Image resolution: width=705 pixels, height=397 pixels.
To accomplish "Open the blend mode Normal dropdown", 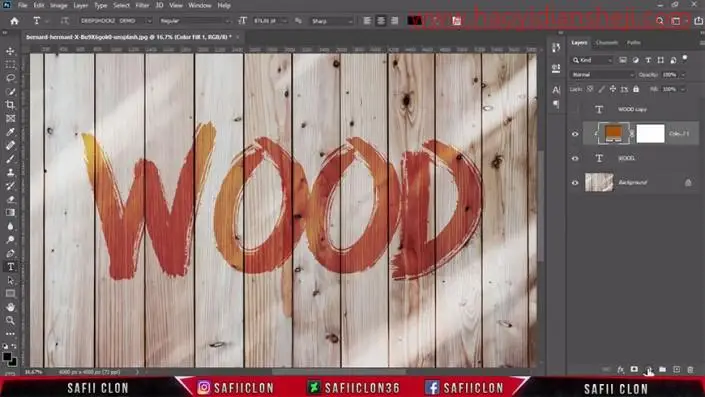I will pyautogui.click(x=602, y=75).
